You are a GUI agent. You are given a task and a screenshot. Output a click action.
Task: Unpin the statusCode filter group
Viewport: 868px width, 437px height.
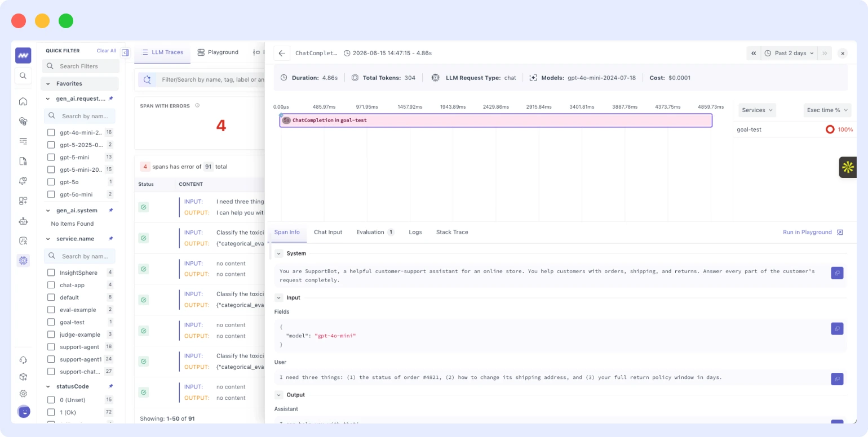tap(111, 386)
